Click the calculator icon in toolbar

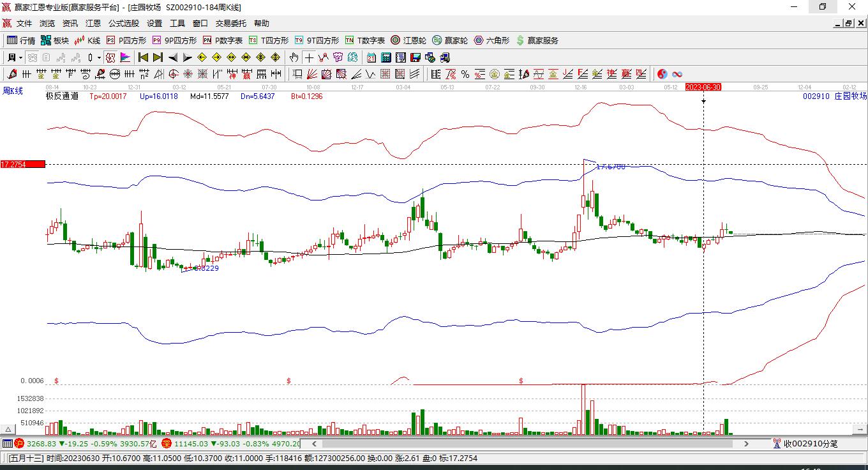click(385, 57)
